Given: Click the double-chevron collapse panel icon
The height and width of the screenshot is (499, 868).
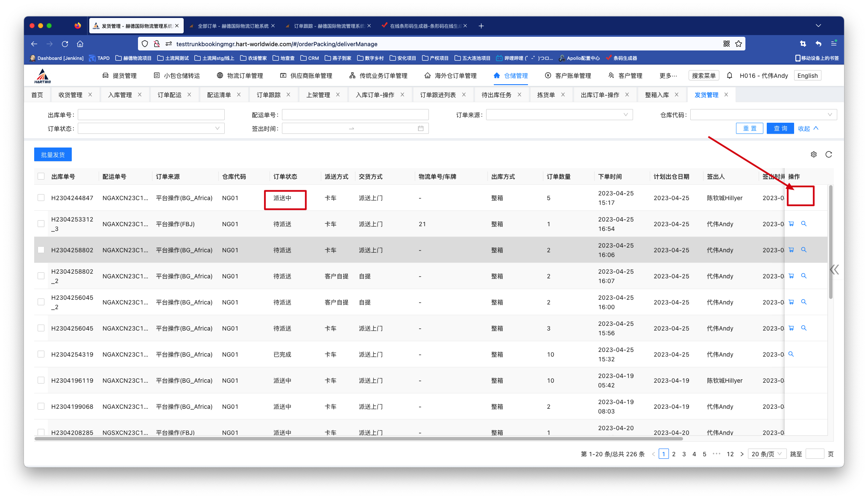Looking at the screenshot, I should (834, 269).
